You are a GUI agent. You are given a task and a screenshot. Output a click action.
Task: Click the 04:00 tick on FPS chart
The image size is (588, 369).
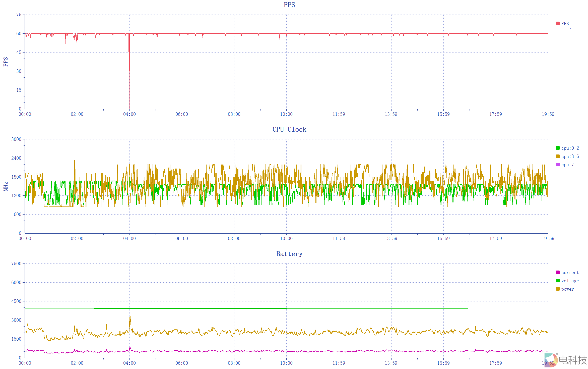tap(129, 114)
